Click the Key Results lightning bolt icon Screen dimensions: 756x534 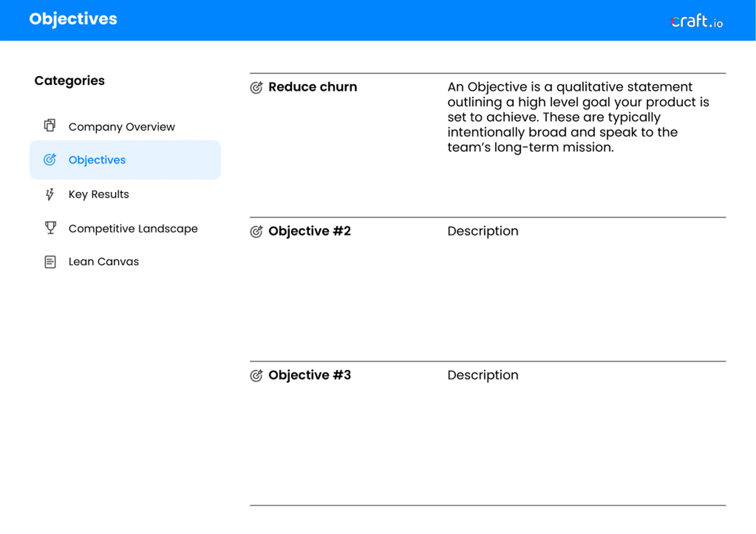point(50,194)
